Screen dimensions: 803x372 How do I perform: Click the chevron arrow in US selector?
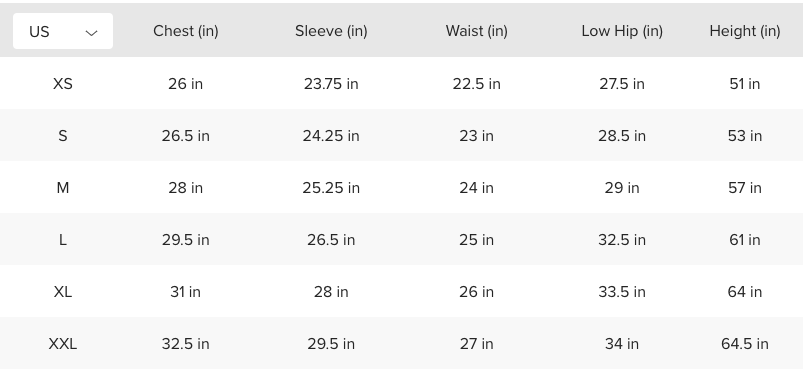tap(91, 33)
